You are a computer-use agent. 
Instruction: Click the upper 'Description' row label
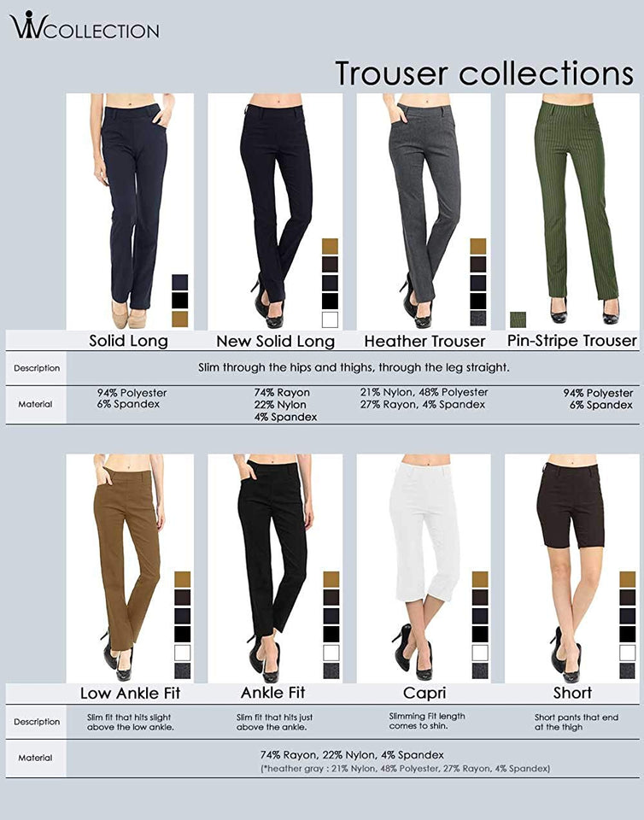coord(37,368)
